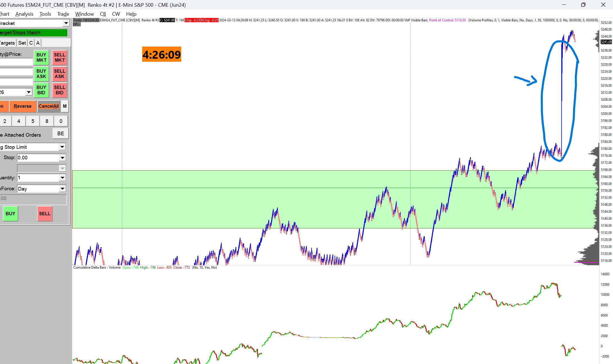Click the SELL BID button
This screenshot has width=613, height=364.
coord(60,90)
